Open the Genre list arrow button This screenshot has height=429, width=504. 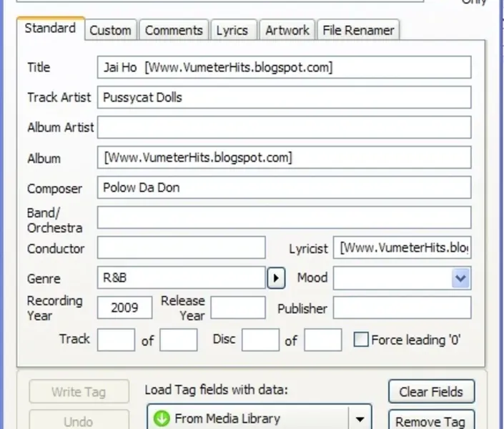click(x=276, y=278)
